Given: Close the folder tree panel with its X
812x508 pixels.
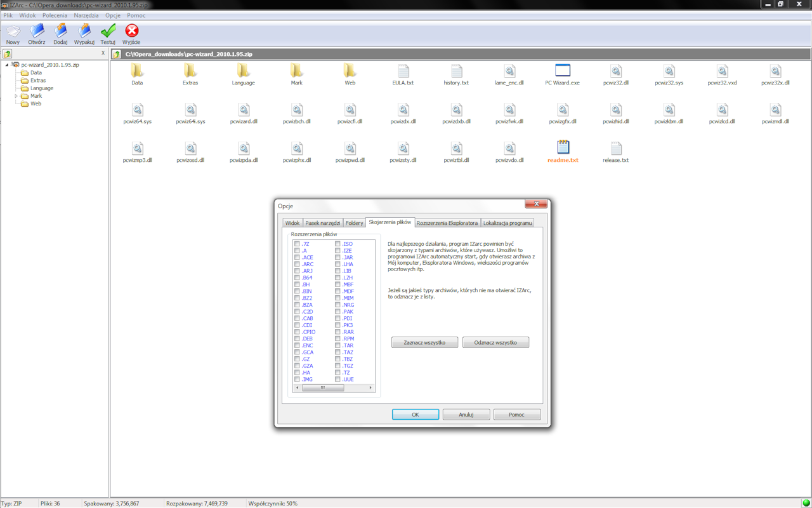Looking at the screenshot, I should point(103,53).
